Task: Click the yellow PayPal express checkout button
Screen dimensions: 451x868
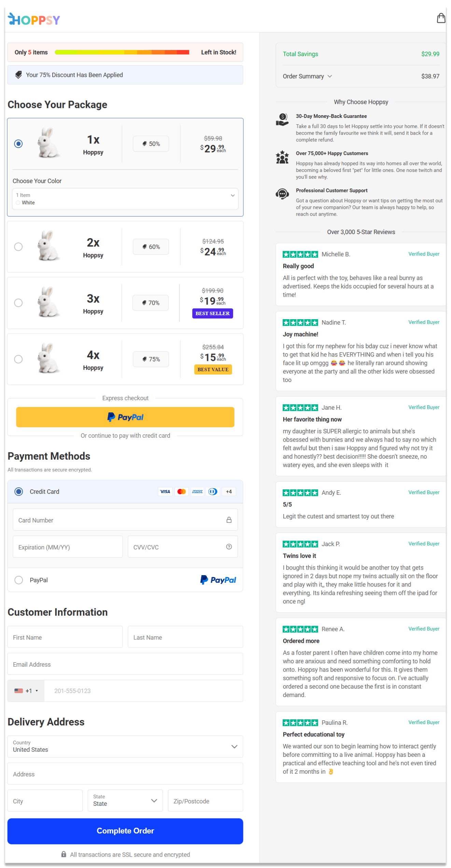Action: 125,417
